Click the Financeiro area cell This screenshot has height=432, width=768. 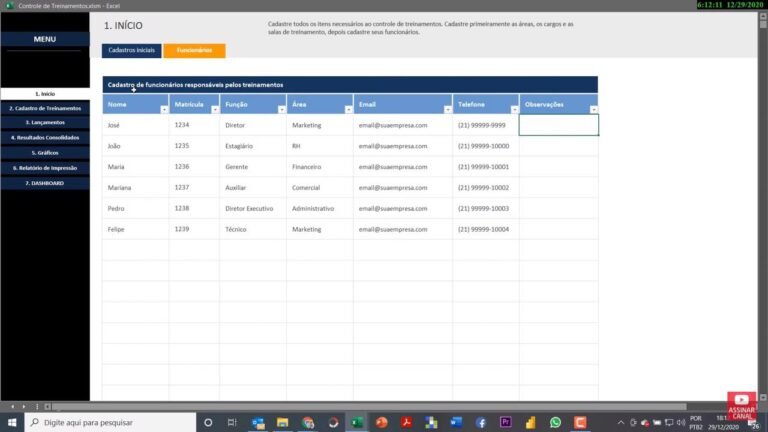(320, 167)
